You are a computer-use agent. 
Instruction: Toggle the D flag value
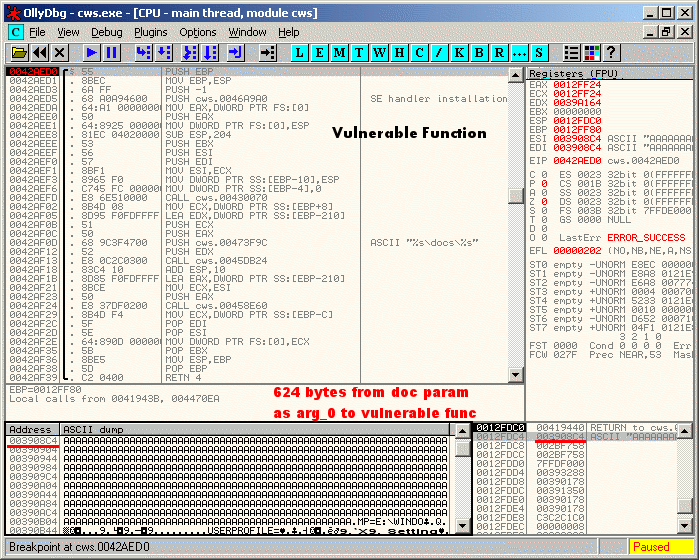(x=544, y=228)
